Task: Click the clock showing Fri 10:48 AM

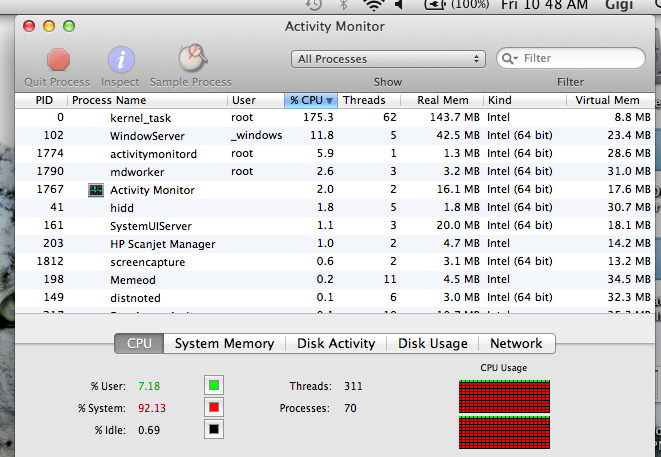Action: [544, 5]
